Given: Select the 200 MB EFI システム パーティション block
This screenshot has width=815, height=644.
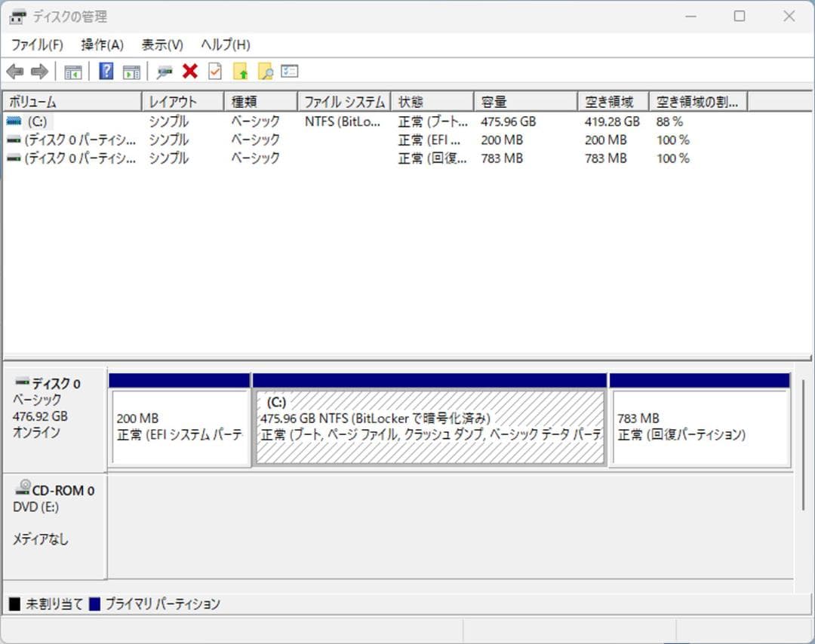Looking at the screenshot, I should [x=179, y=422].
